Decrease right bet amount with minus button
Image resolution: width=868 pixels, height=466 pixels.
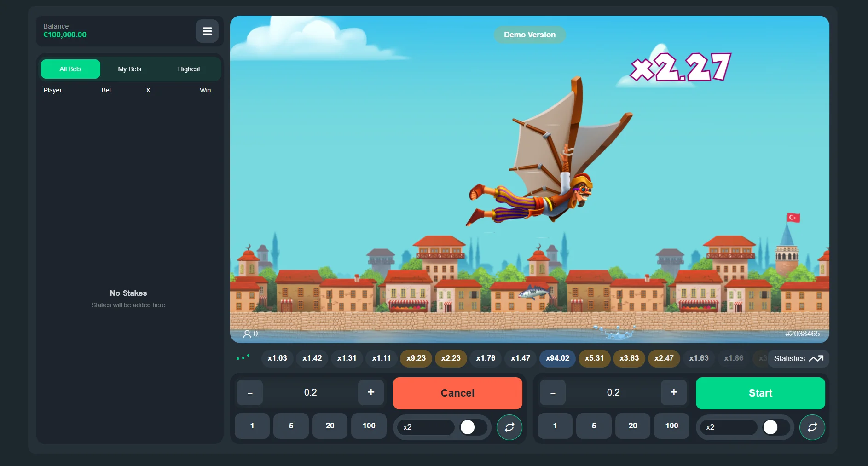point(553,392)
